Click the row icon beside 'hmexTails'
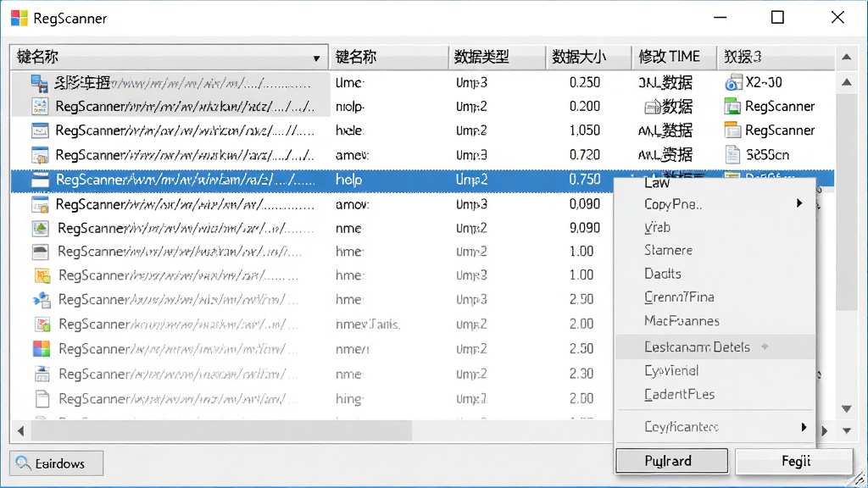 coord(42,324)
